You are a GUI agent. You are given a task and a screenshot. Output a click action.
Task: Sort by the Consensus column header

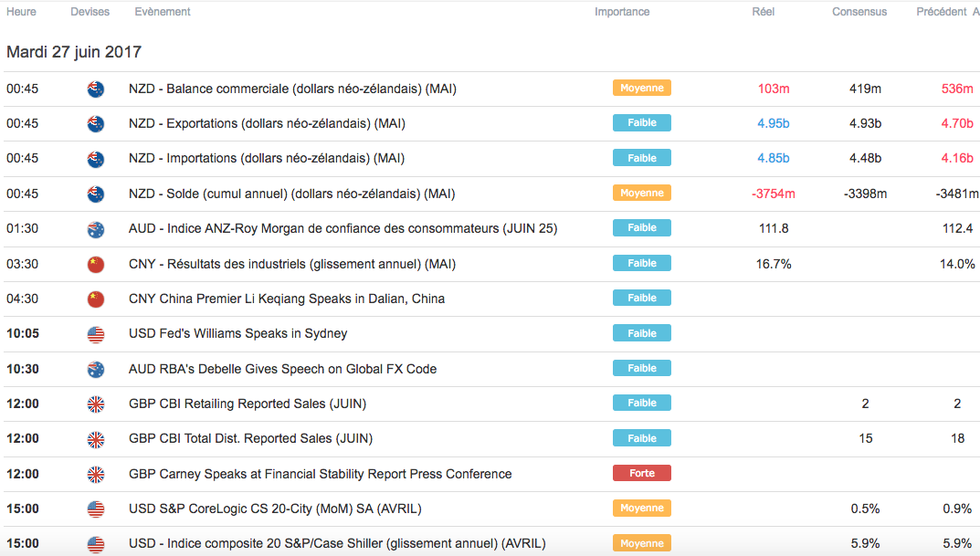[x=859, y=12]
